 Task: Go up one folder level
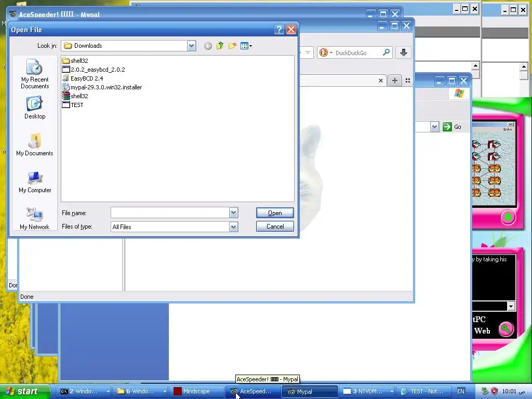tap(220, 46)
